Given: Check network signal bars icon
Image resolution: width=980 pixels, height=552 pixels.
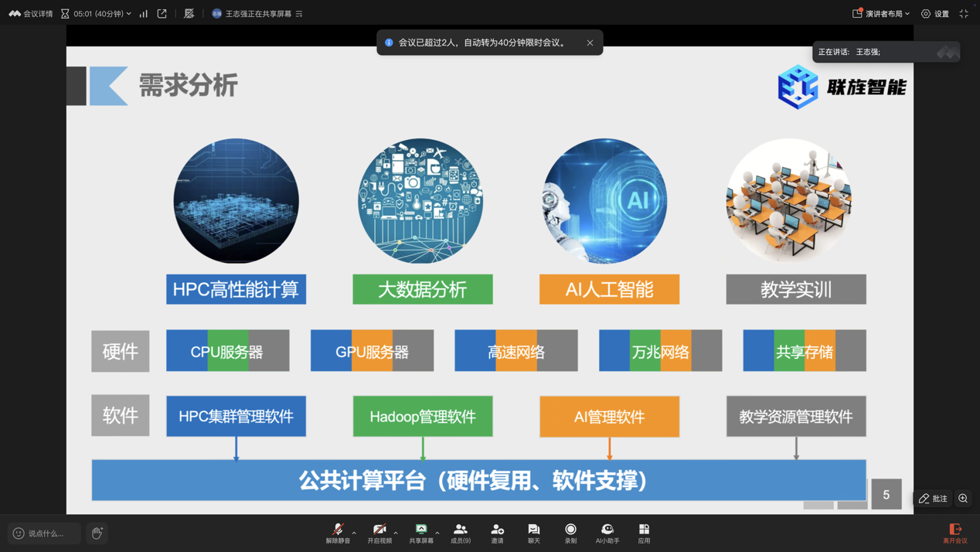Looking at the screenshot, I should (x=144, y=13).
